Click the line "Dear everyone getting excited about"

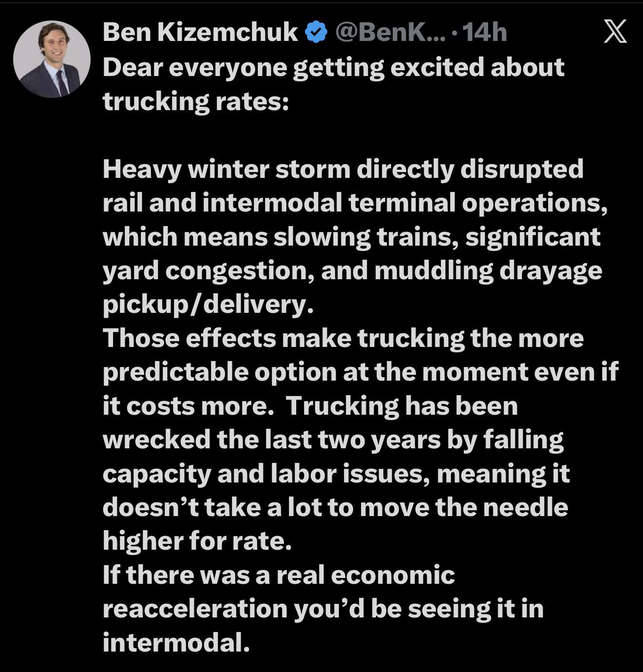pyautogui.click(x=333, y=67)
